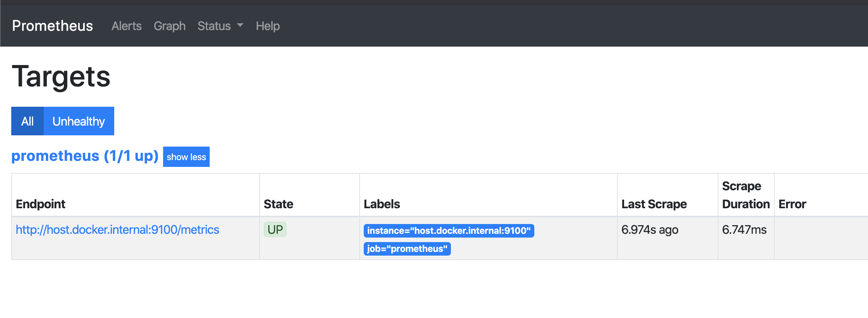Click the State column header

coord(278,204)
